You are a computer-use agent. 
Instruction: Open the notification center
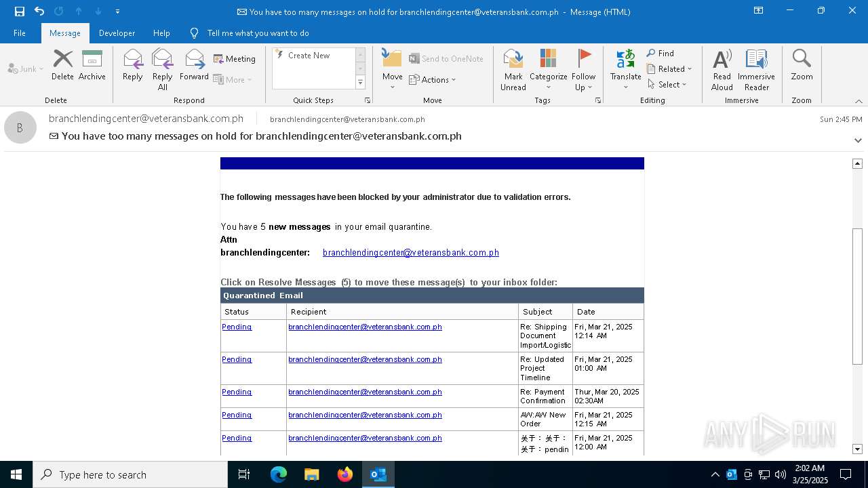point(846,474)
